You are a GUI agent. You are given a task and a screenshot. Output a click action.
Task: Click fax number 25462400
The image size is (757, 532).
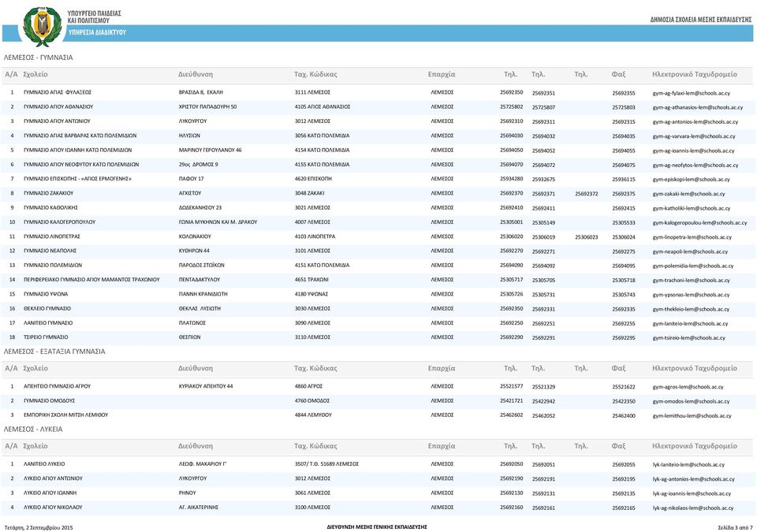624,415
